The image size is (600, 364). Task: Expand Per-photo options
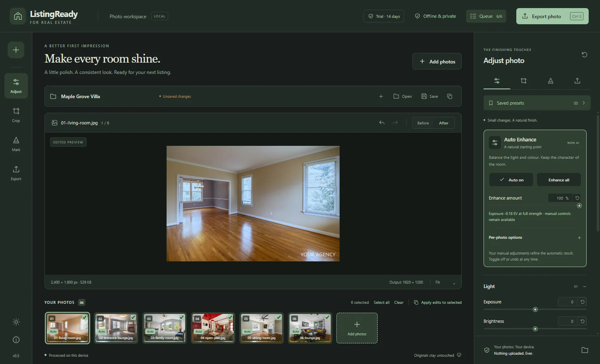[535, 238]
